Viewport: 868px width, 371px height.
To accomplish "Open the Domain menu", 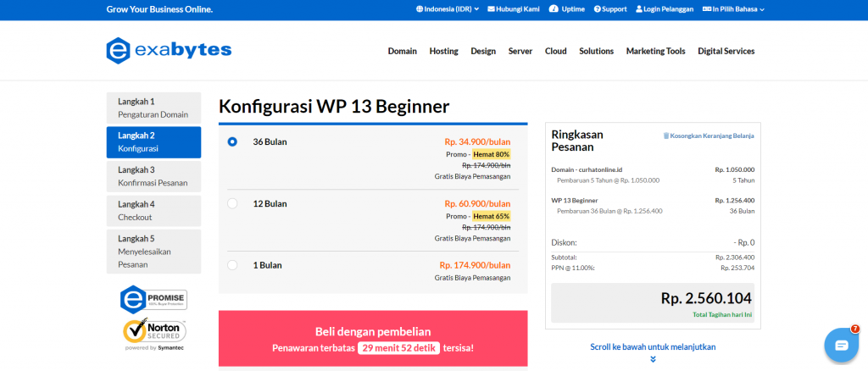I will [403, 51].
